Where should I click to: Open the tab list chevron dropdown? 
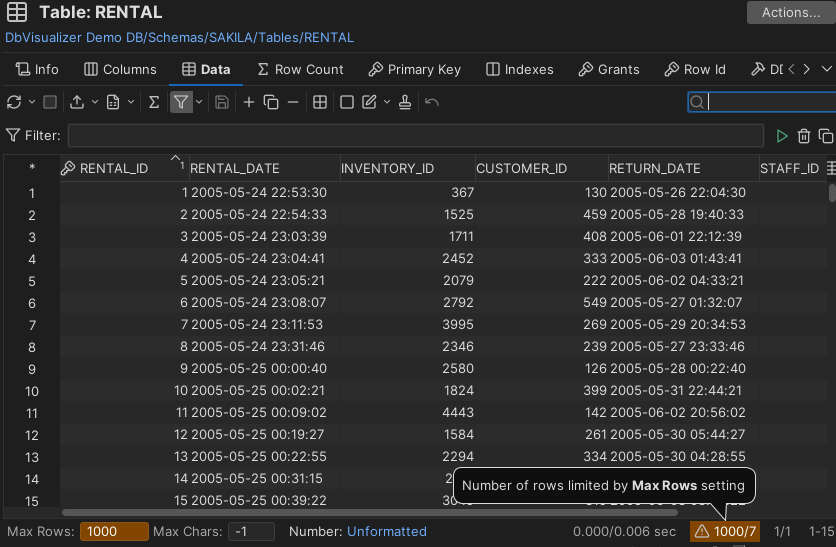(826, 69)
